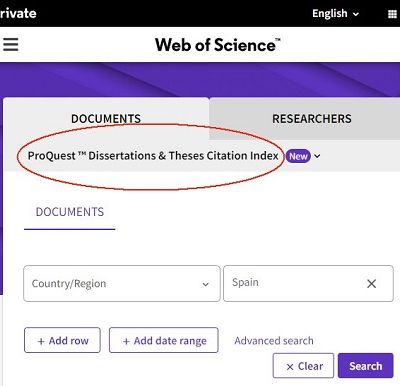Open the apps grid icon
Viewport: 400px width, 386px height.
[x=393, y=14]
